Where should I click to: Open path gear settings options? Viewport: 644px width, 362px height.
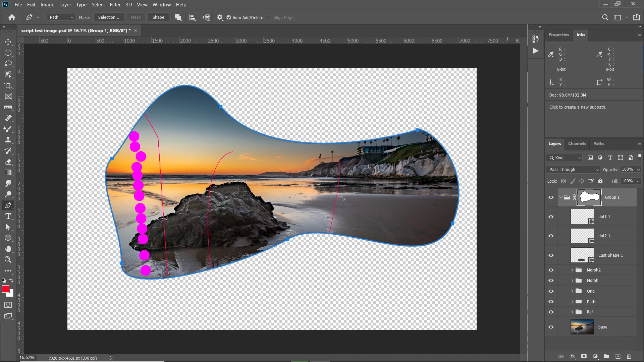click(x=220, y=17)
